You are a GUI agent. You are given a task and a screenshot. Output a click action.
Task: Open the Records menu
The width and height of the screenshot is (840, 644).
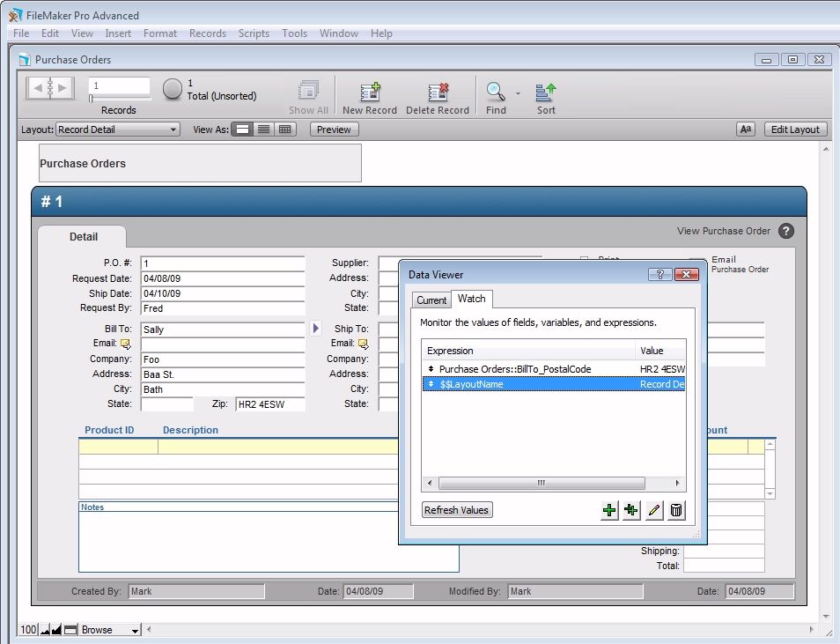click(208, 33)
